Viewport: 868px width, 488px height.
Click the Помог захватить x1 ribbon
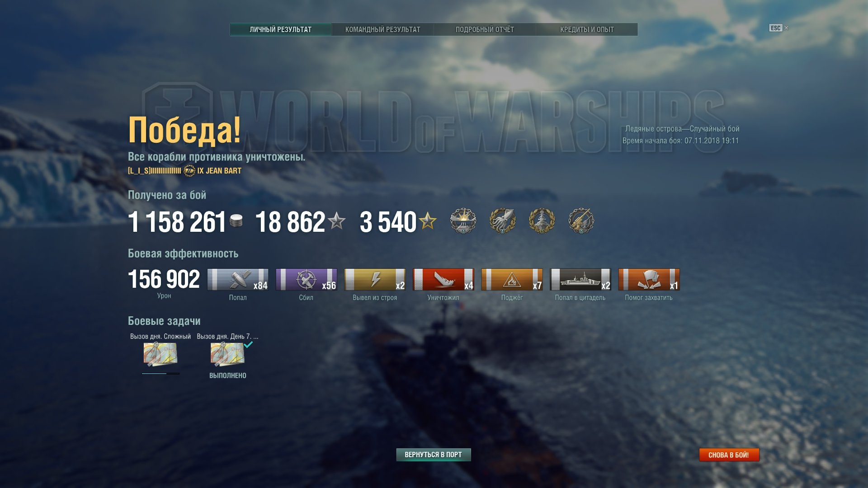point(649,279)
